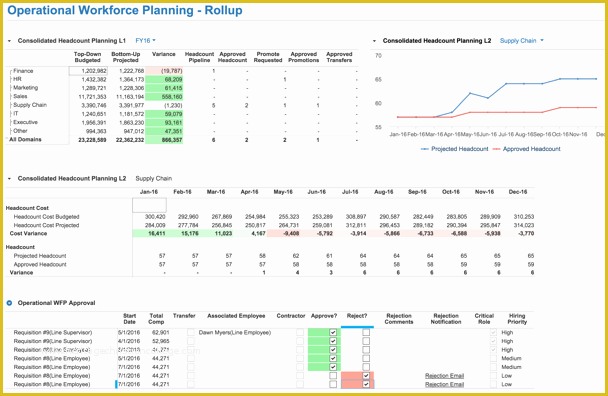Click the Jan-16 cost variance cell 16,411

(x=149, y=233)
